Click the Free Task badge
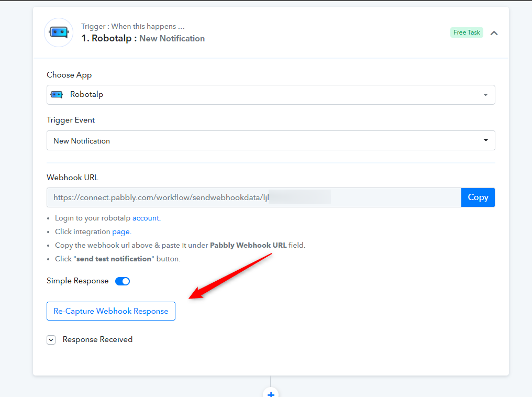The height and width of the screenshot is (397, 532). [467, 32]
